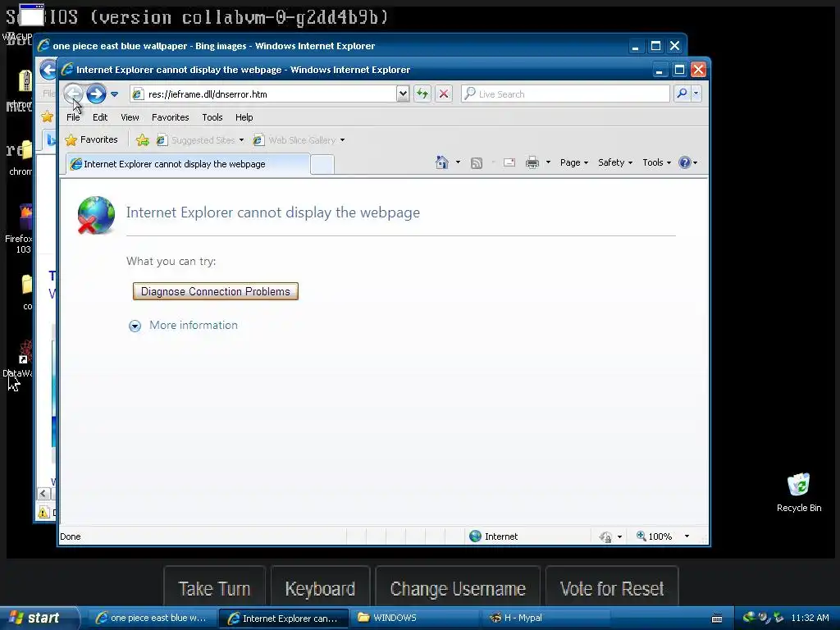
Task: Click the Recycle Bin desktop icon
Action: 799,493
